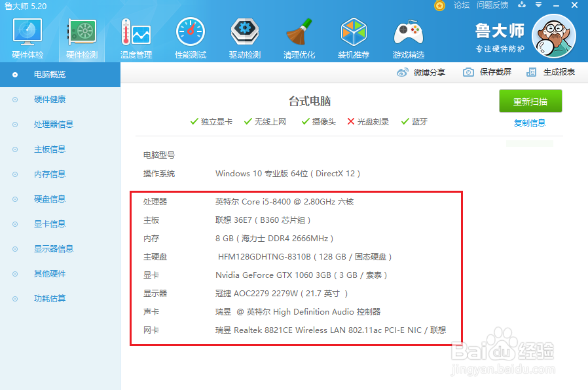The width and height of the screenshot is (588, 390).
Task: Select the 硬件检测 hardware detection icon
Action: click(x=82, y=38)
